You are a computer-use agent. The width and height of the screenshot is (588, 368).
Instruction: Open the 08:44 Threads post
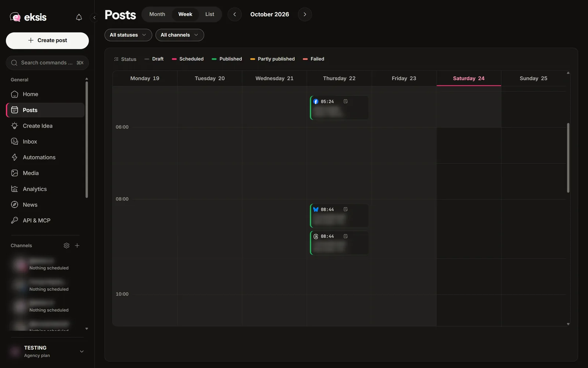coord(339,243)
